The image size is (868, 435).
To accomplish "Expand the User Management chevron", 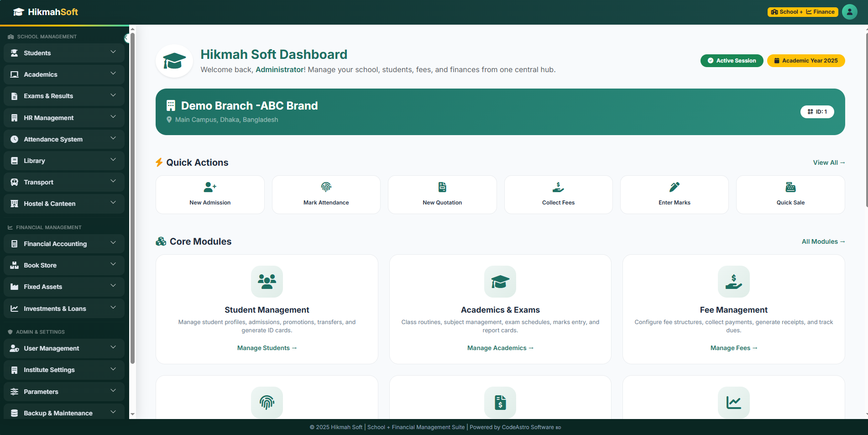I will click(113, 348).
